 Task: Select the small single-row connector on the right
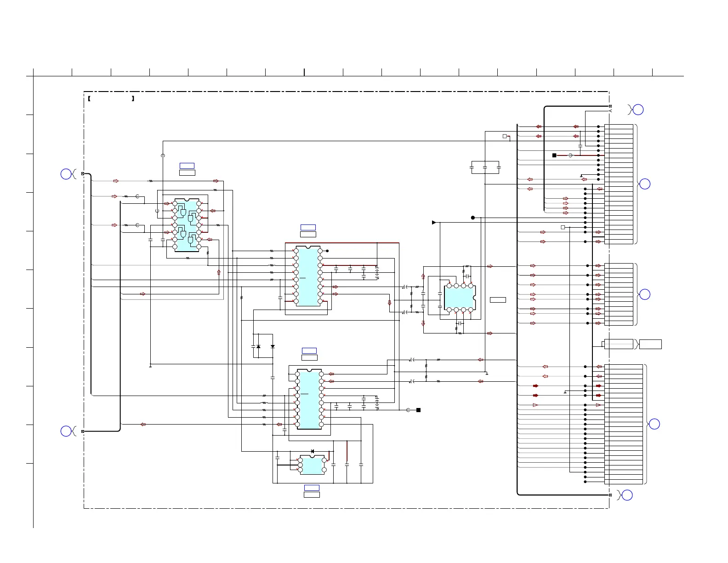(619, 344)
